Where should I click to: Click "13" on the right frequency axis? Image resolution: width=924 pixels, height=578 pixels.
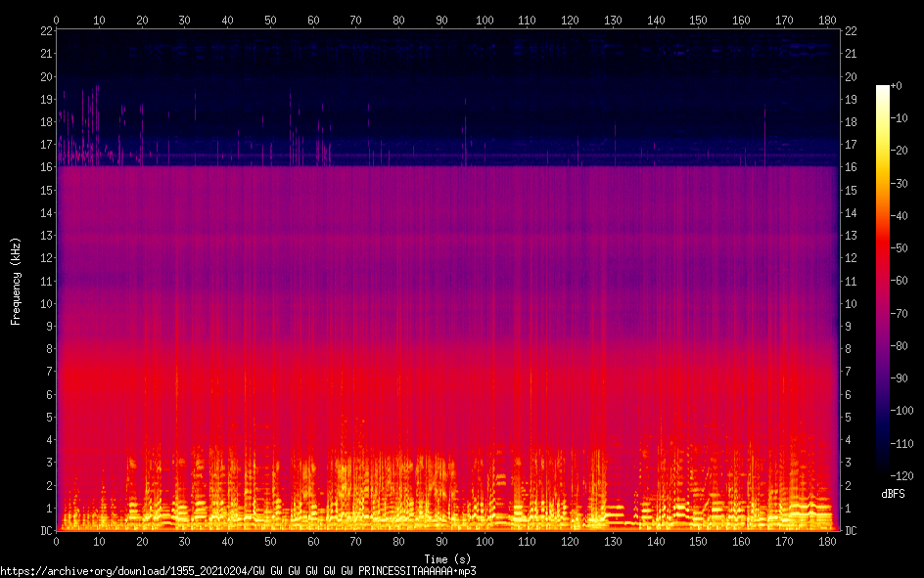[x=851, y=236]
